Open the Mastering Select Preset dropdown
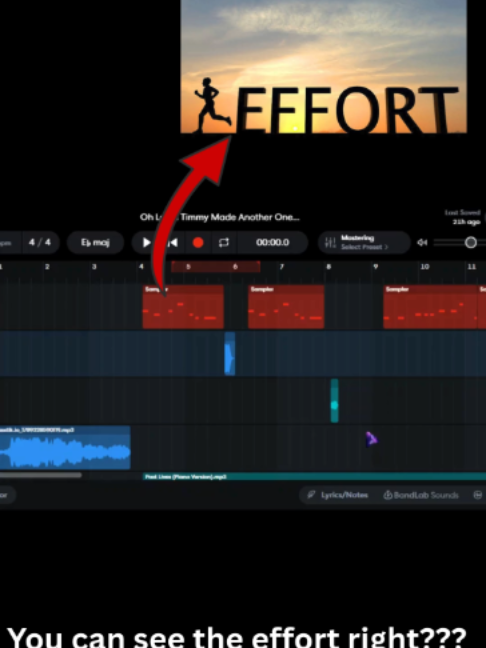The height and width of the screenshot is (648, 486). tap(364, 243)
